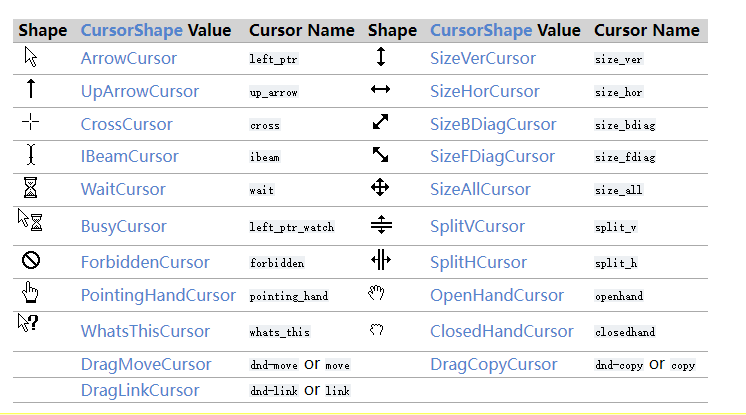Open the DragCopyCursor link
The height and width of the screenshot is (415, 746).
[x=495, y=365]
